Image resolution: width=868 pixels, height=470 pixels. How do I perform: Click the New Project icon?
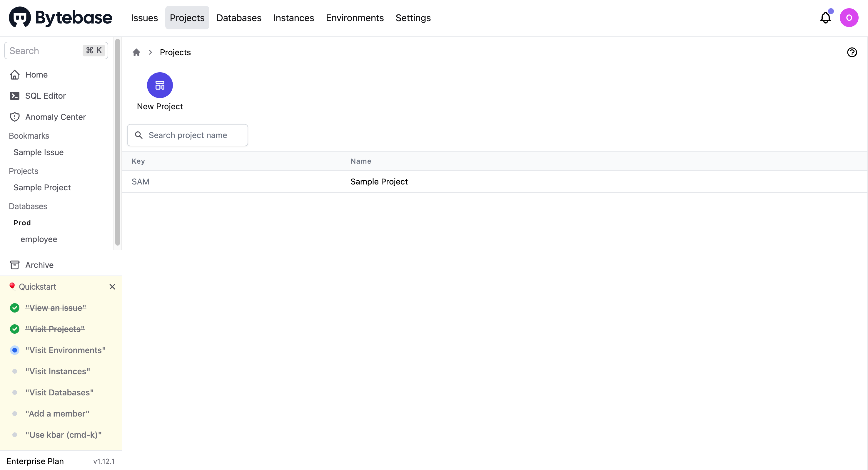point(160,85)
